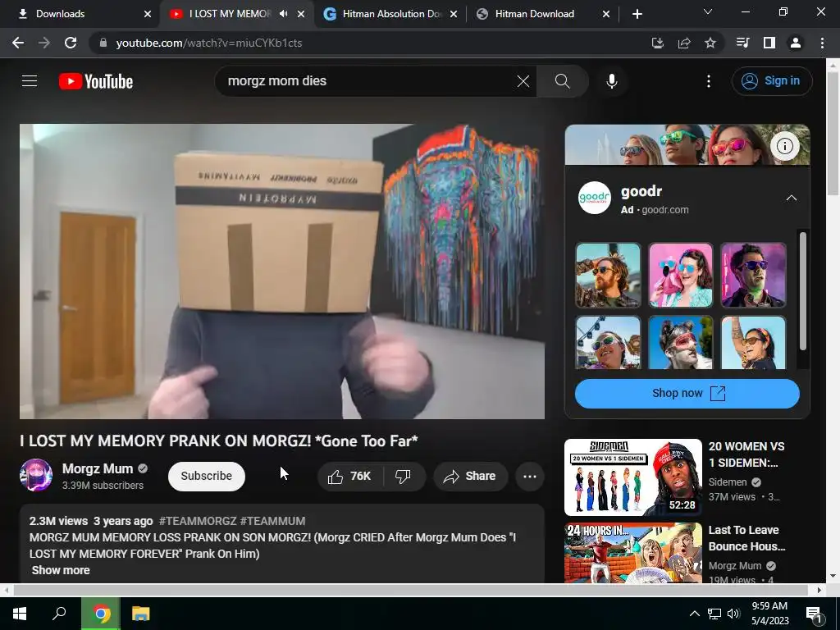Viewport: 840px width, 630px height.
Task: Open a new browser tab
Action: click(637, 14)
